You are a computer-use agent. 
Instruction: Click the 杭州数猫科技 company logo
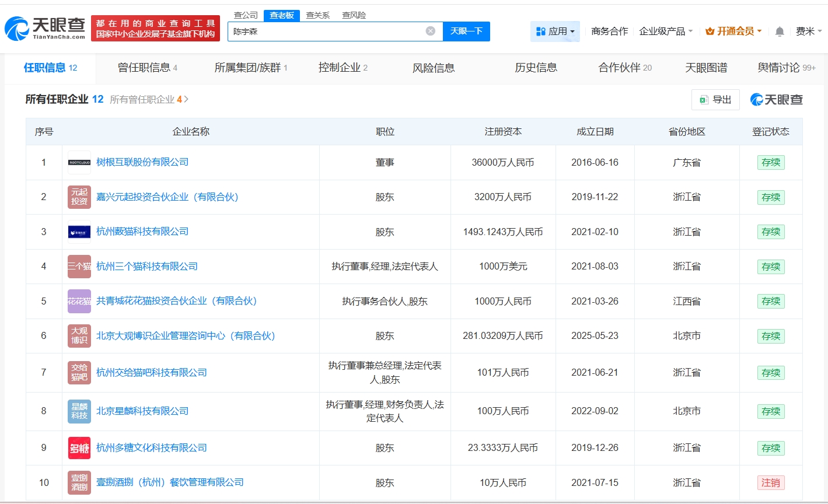point(79,232)
